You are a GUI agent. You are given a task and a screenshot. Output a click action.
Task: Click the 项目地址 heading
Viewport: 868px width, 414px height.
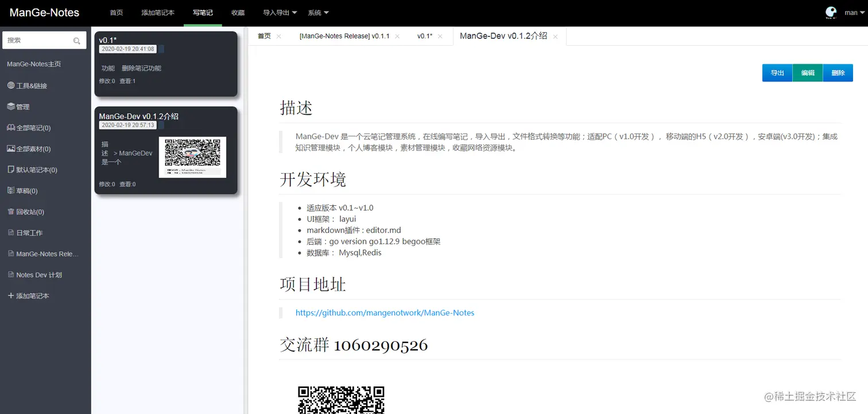(313, 284)
